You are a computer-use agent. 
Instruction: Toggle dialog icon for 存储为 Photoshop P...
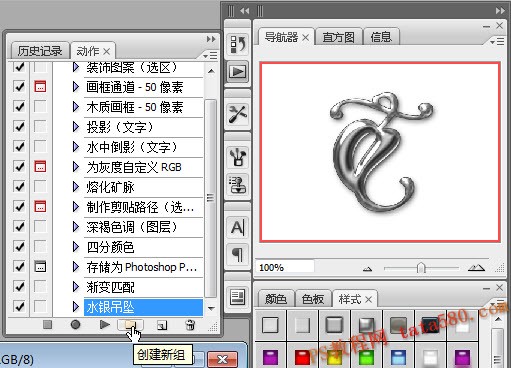(40, 267)
